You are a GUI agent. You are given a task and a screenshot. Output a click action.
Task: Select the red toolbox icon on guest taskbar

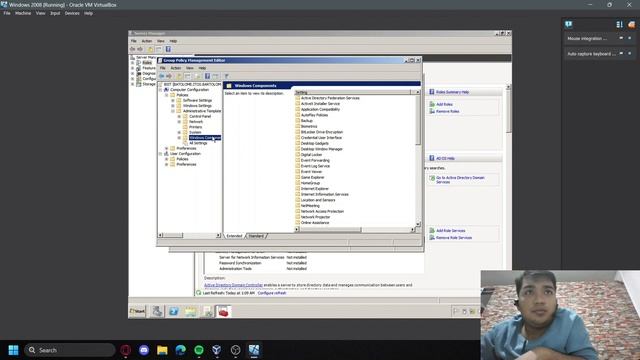(223, 311)
